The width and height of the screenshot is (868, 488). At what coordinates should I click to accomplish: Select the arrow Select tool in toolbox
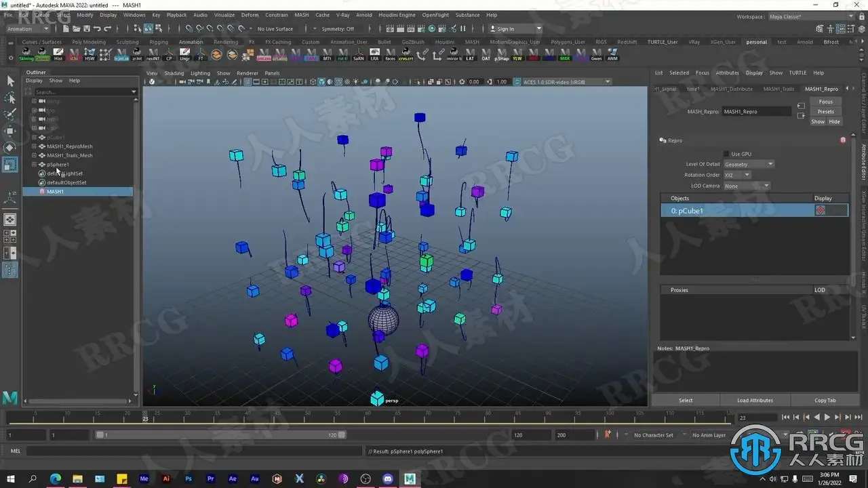(10, 81)
